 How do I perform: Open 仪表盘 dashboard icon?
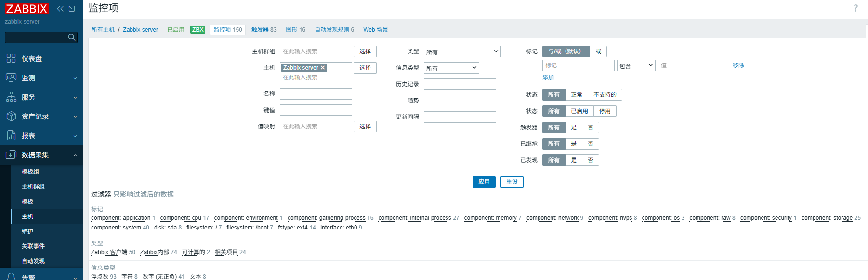click(x=11, y=58)
